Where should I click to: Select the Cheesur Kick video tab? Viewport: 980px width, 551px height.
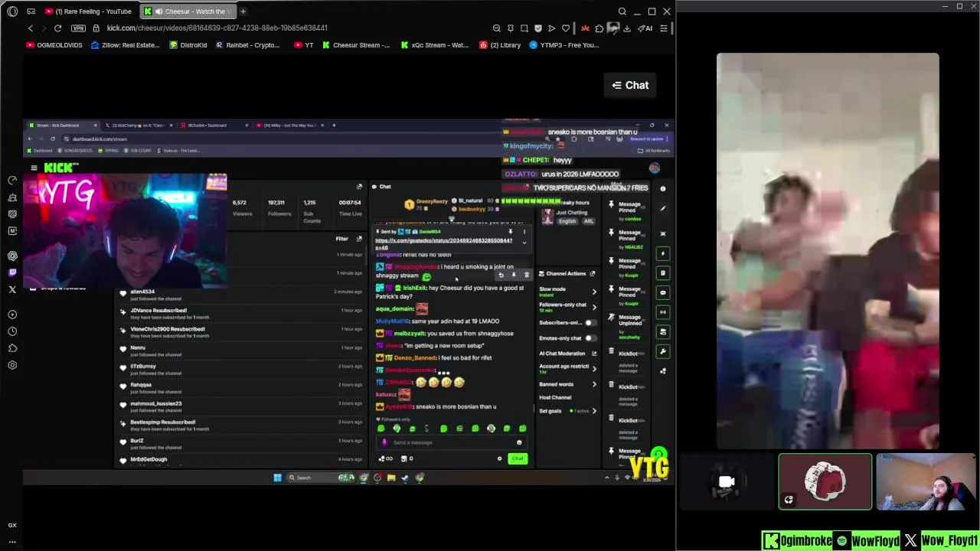pyautogui.click(x=190, y=11)
